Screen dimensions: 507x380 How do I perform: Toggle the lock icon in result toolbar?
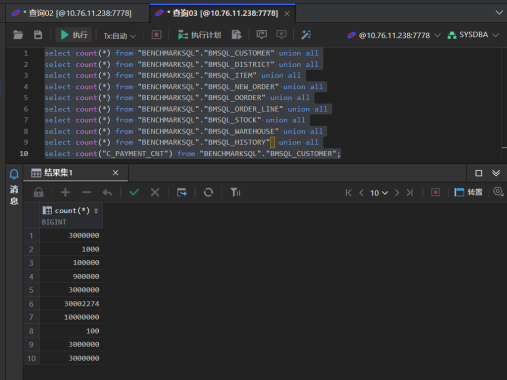point(39,192)
